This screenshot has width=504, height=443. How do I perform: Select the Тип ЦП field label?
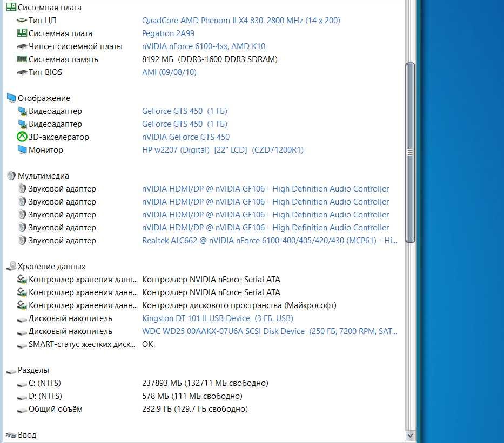click(x=43, y=20)
